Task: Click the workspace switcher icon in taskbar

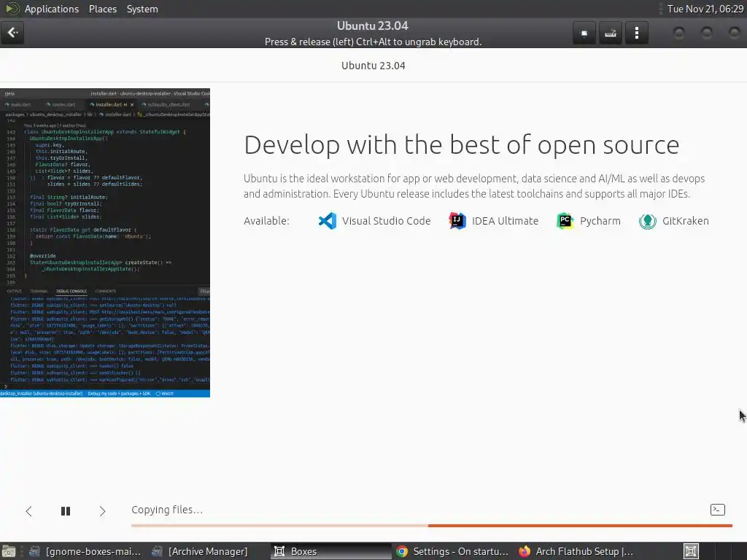Action: [x=691, y=551]
